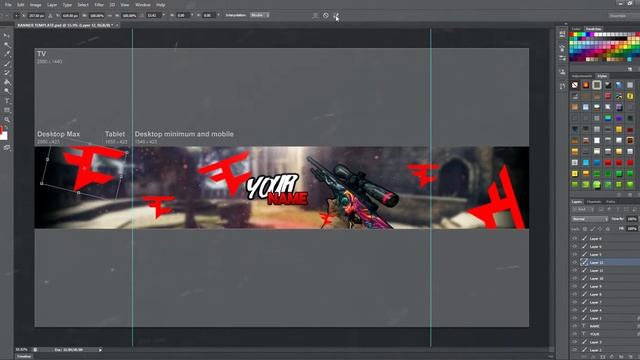The height and width of the screenshot is (360, 640).
Task: Close the BANNER TEMPLATE document tab
Action: click(117, 25)
